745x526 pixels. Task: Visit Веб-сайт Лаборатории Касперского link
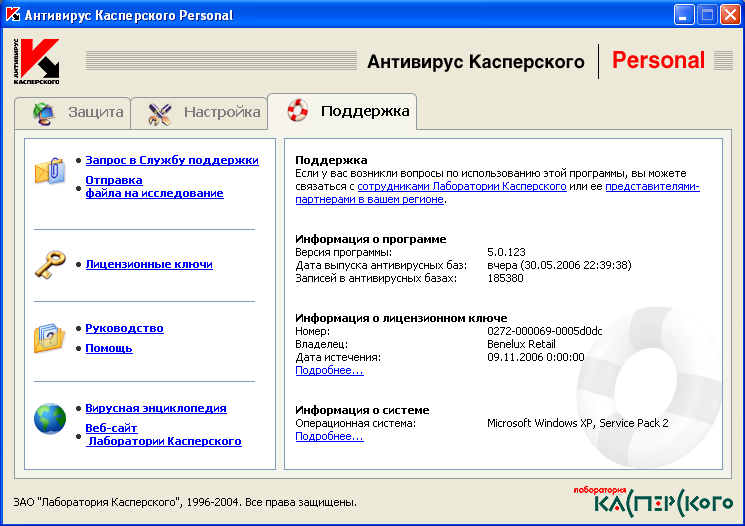pyautogui.click(x=163, y=435)
